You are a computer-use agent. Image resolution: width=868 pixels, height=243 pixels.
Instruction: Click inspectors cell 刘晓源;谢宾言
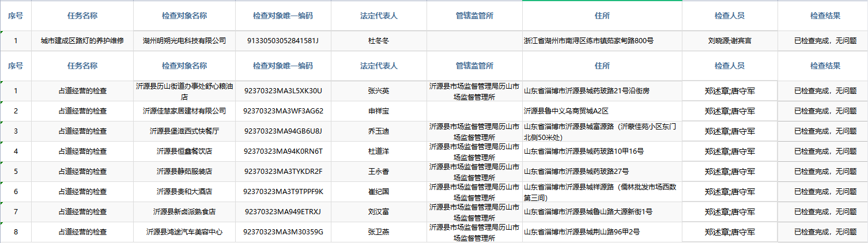729,41
